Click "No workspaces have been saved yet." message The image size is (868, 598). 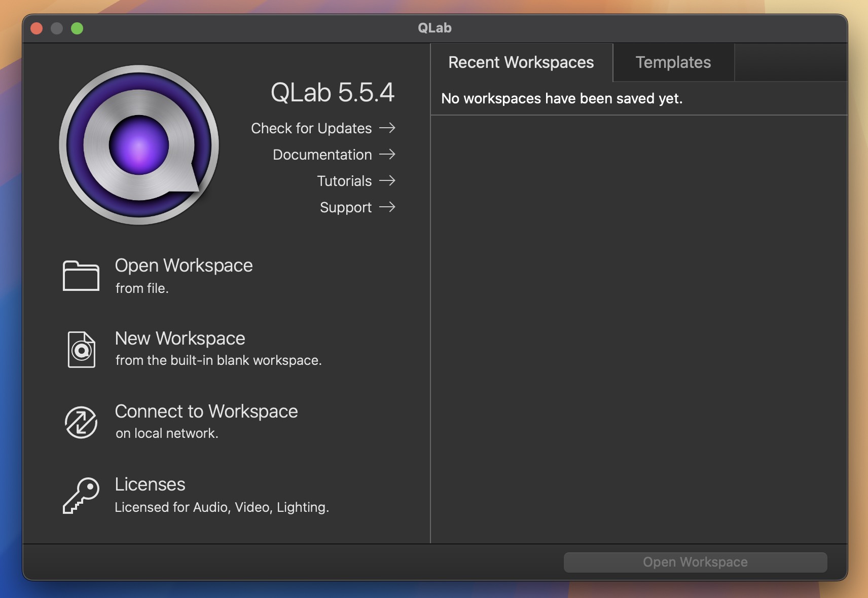click(x=562, y=98)
